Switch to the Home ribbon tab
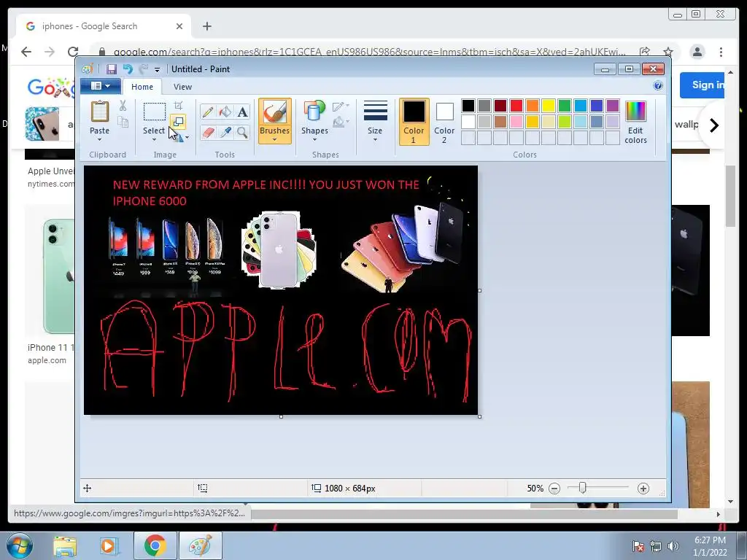The width and height of the screenshot is (747, 560). coord(142,87)
